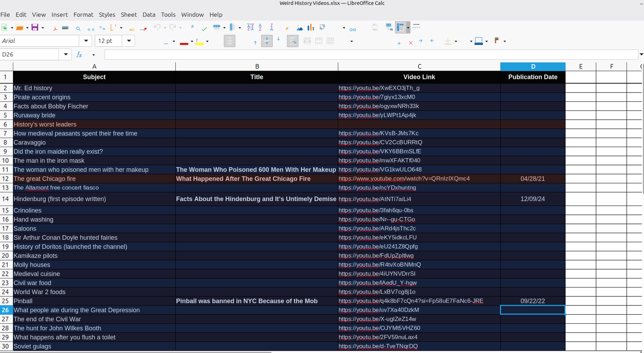This screenshot has width=644, height=353.
Task: Open the Tools menu
Action: (x=168, y=15)
